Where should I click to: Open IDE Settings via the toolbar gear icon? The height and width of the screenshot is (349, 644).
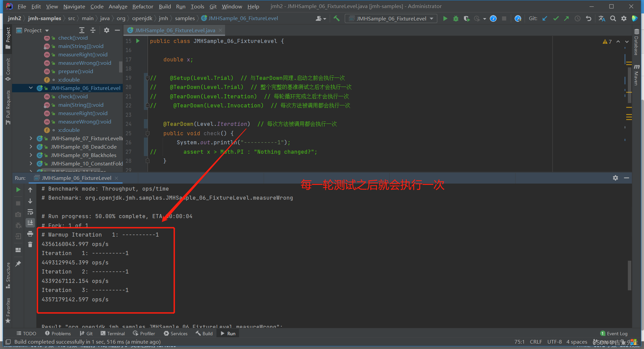point(624,18)
